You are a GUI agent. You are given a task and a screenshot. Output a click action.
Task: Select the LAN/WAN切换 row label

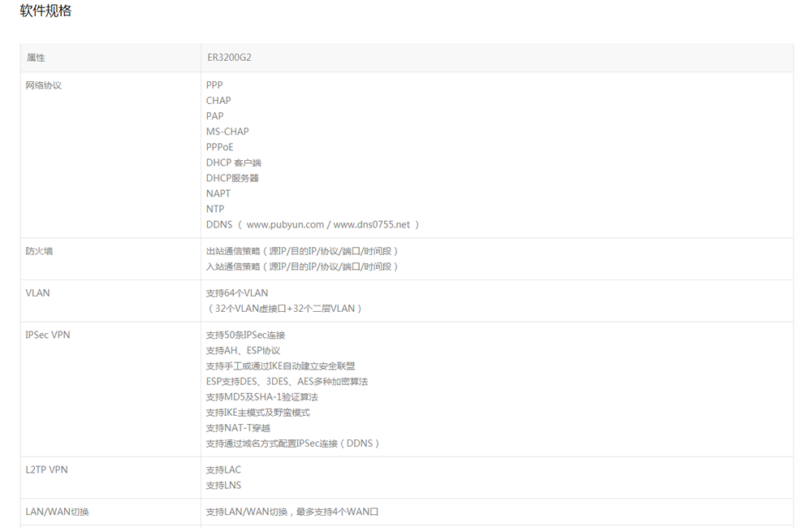[57, 511]
